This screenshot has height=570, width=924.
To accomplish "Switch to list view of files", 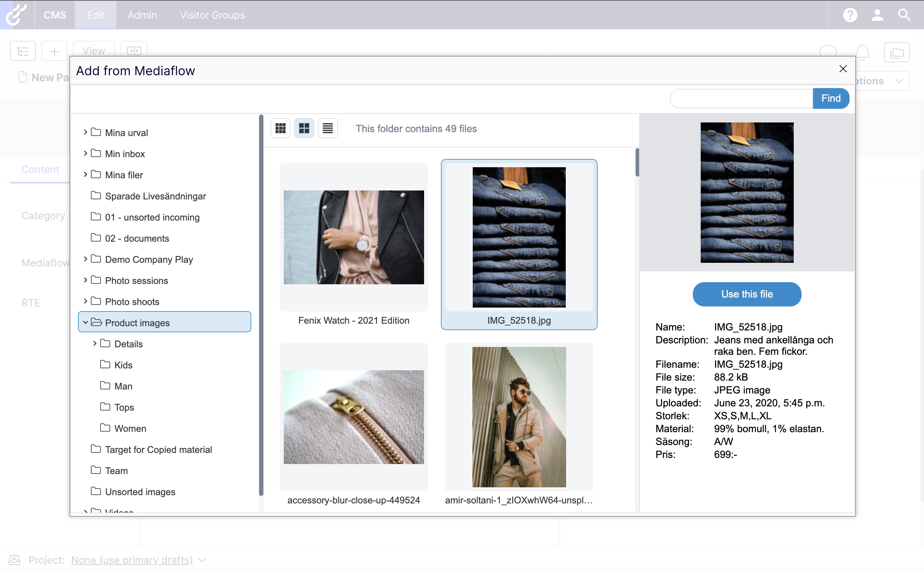I will [327, 128].
